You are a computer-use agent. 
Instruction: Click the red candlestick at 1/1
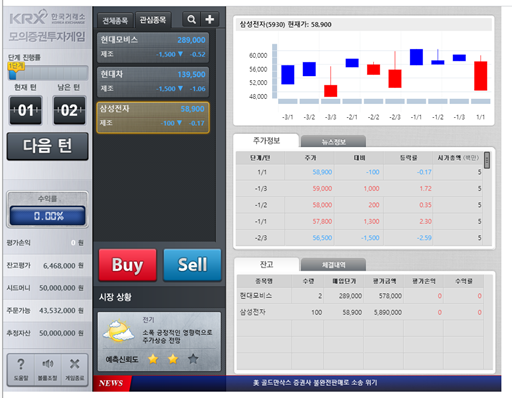coord(480,76)
